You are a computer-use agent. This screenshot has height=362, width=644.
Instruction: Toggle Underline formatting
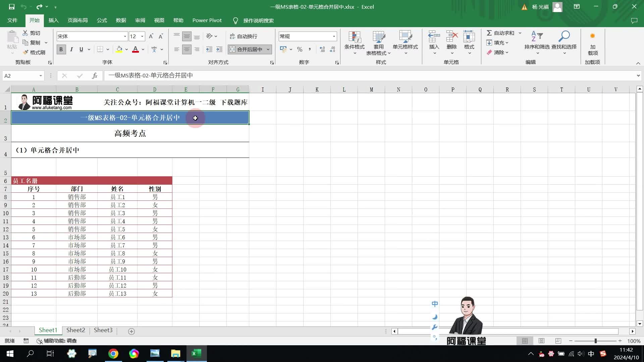point(81,49)
